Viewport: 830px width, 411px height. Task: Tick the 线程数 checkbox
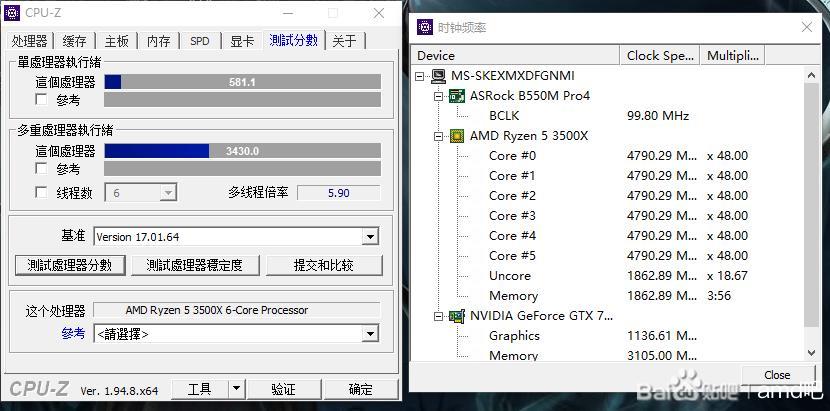tap(41, 192)
